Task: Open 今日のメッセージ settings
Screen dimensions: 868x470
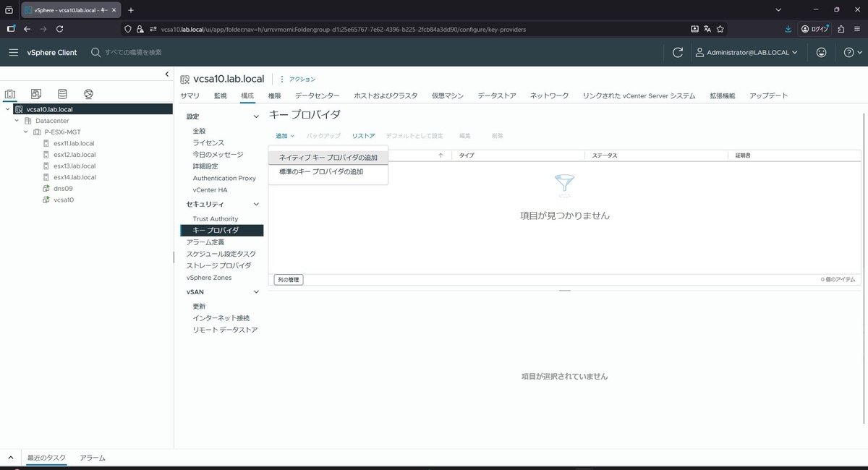Action: [x=218, y=154]
